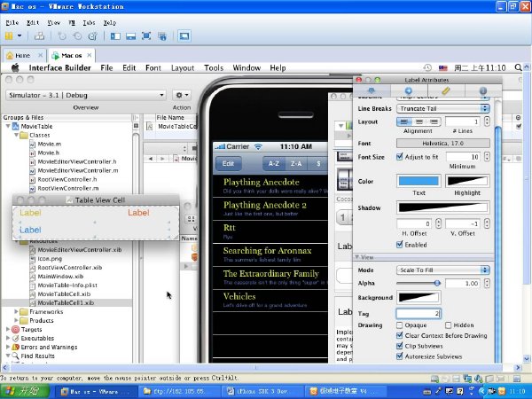532x399 pixels.
Task: Select center text alignment
Action: (419, 121)
